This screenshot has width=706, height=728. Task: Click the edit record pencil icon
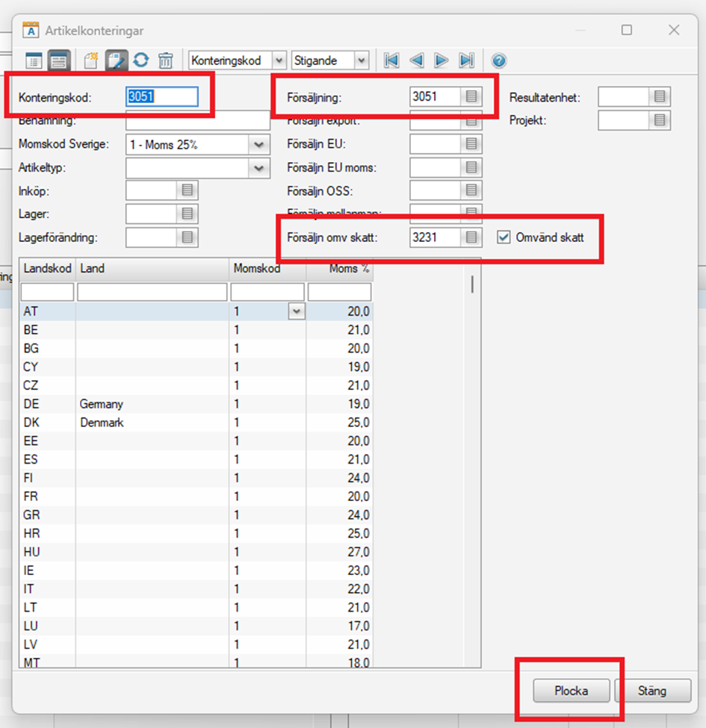coord(116,60)
